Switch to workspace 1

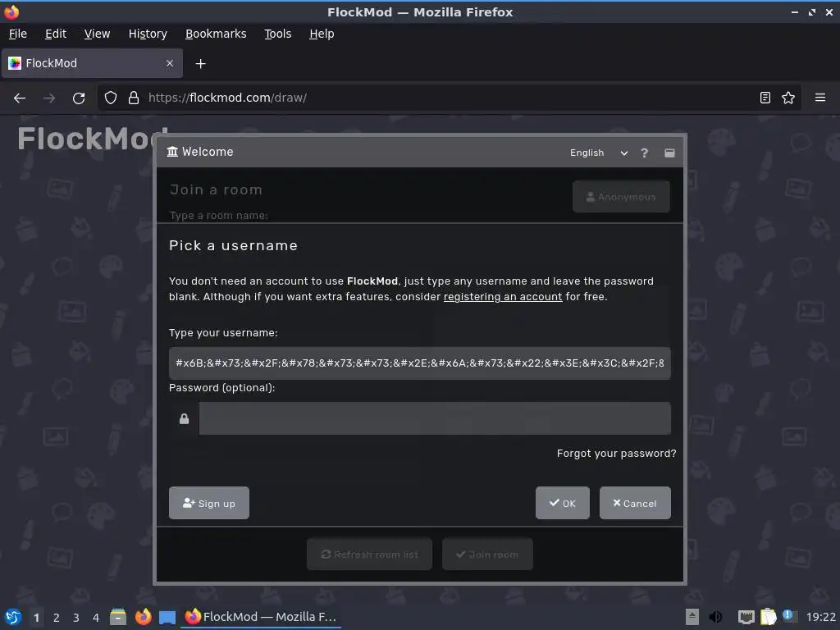(x=36, y=618)
